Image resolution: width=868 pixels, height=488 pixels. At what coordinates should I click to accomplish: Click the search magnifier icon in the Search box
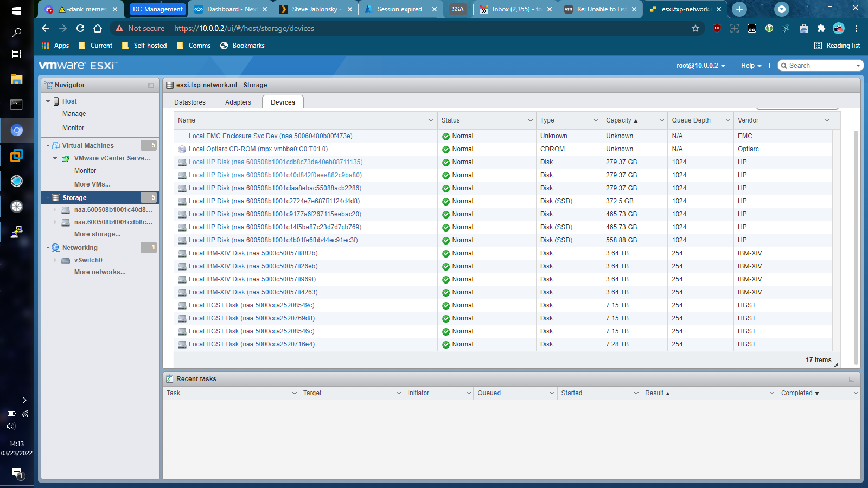tap(783, 65)
